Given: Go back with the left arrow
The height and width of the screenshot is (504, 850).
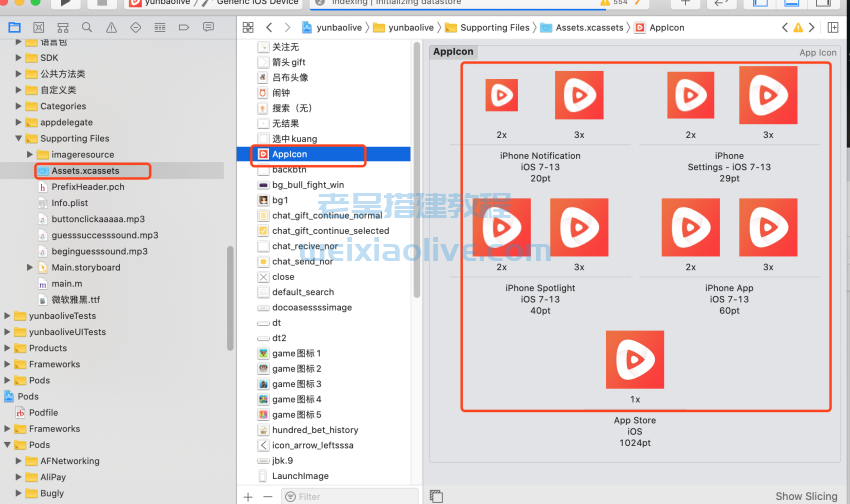Looking at the screenshot, I should tap(269, 27).
